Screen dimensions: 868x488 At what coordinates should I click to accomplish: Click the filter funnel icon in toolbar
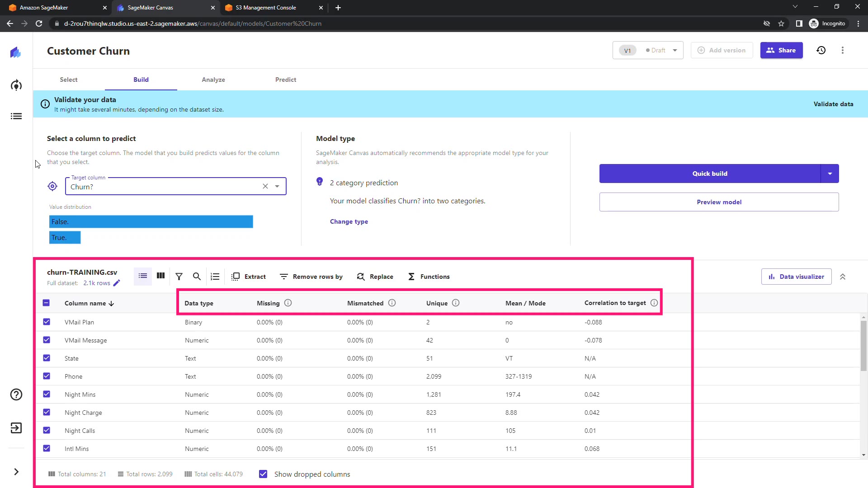pyautogui.click(x=179, y=277)
